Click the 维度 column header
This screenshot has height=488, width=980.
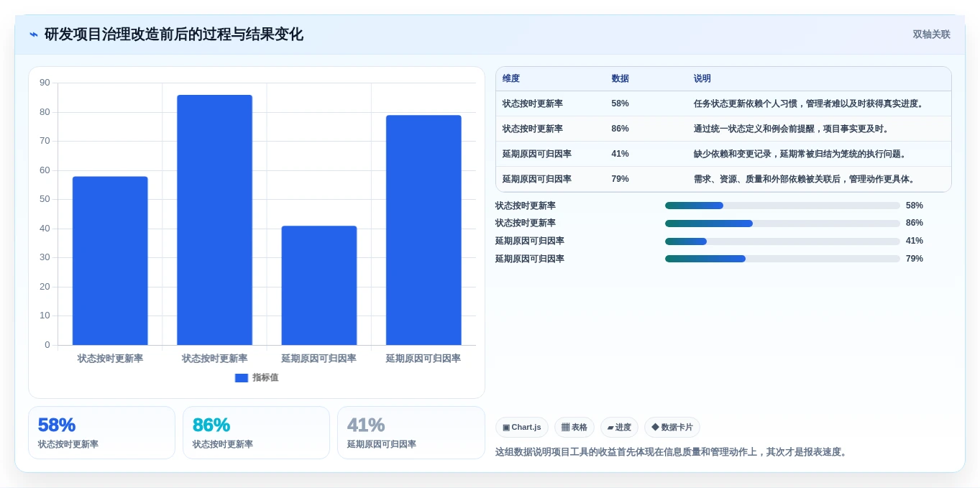(x=511, y=78)
